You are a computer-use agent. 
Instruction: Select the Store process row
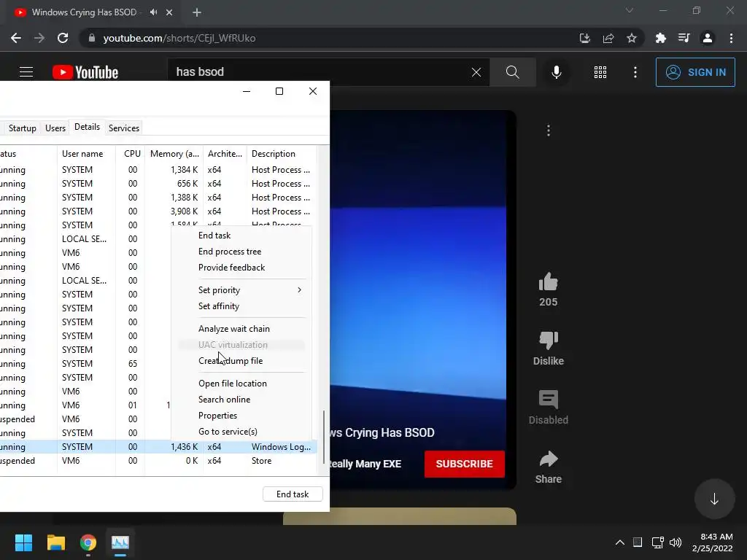click(158, 461)
